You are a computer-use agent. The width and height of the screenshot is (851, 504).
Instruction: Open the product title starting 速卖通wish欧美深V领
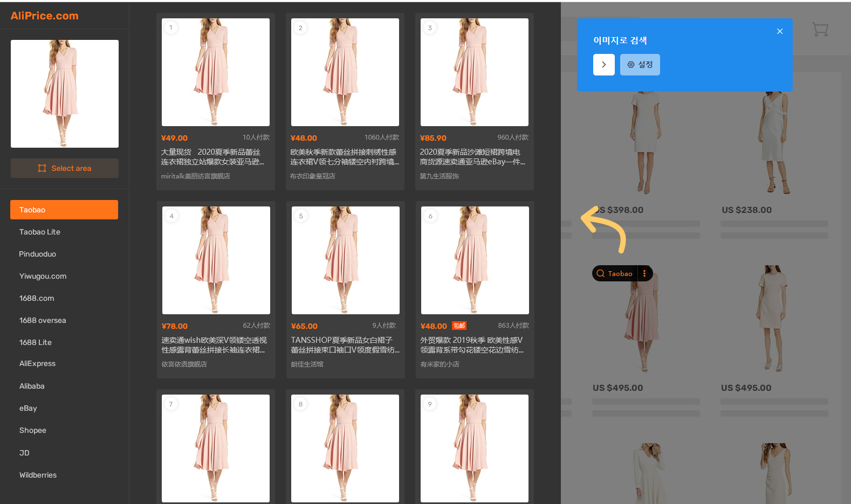pos(214,345)
